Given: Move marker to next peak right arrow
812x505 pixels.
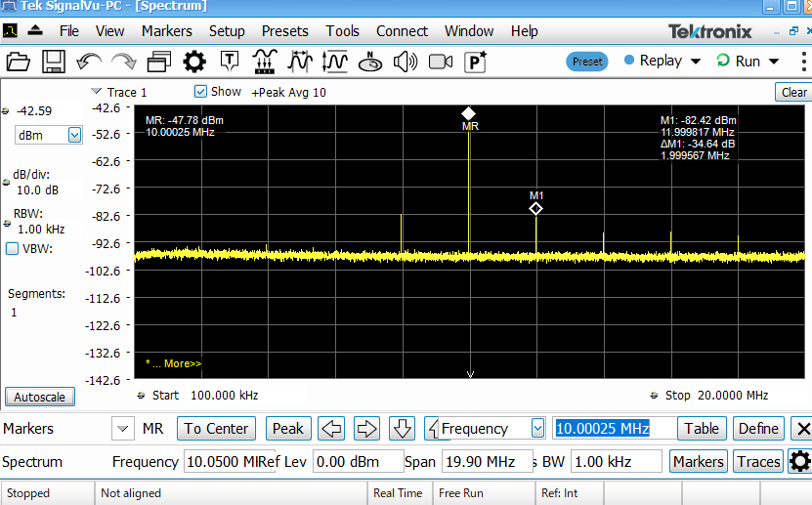Looking at the screenshot, I should coord(366,429).
